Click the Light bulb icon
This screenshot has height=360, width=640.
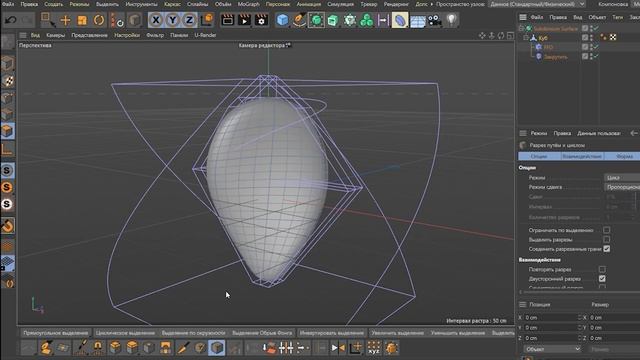(x=451, y=20)
